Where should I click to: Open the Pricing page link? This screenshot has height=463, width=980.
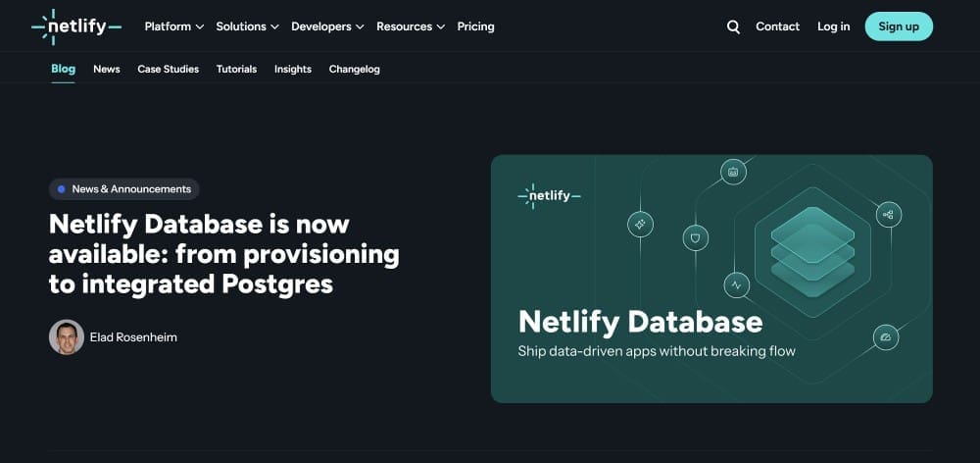(x=475, y=26)
